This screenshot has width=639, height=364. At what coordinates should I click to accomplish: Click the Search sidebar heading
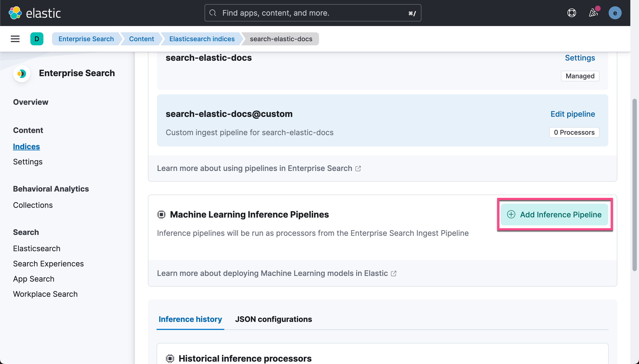[26, 232]
